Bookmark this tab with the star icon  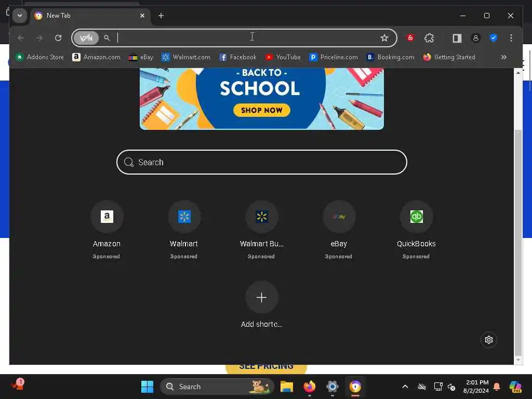[x=384, y=38]
